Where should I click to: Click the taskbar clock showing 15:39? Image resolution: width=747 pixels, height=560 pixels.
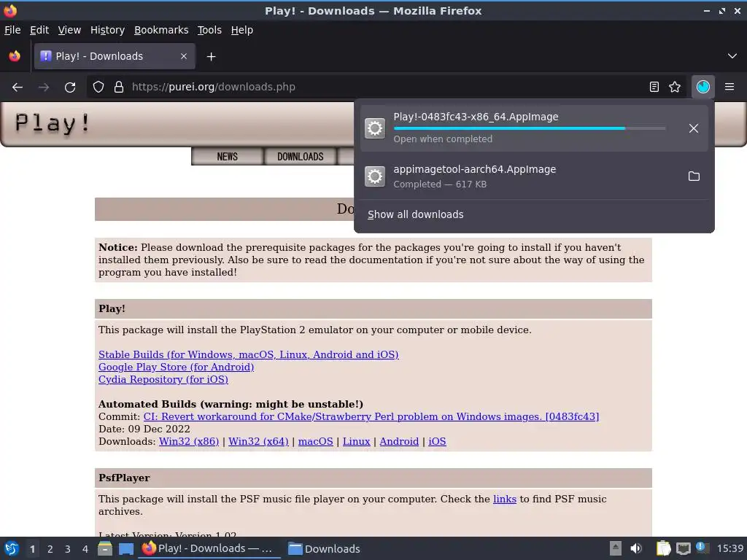tap(729, 548)
